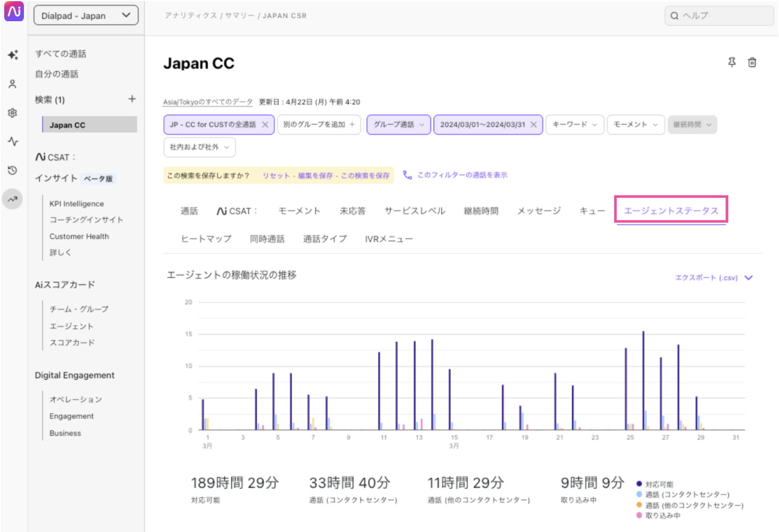Expand the モーメント filter dropdown

pos(635,125)
